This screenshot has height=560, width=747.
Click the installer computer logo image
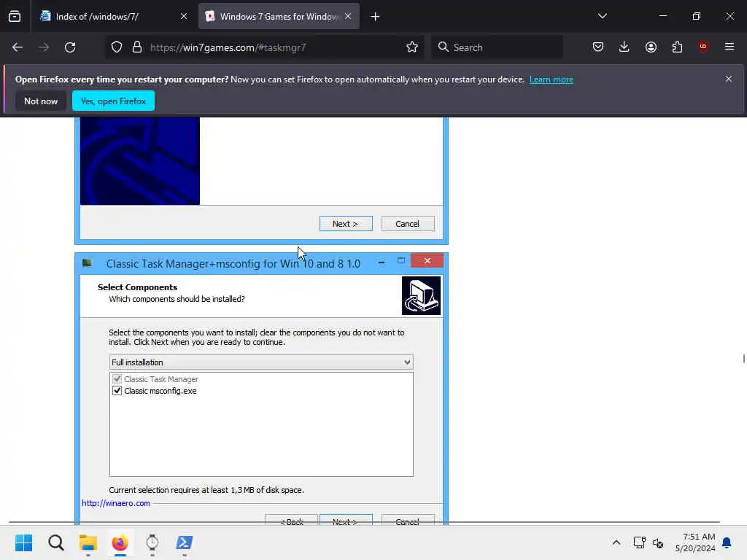click(421, 296)
